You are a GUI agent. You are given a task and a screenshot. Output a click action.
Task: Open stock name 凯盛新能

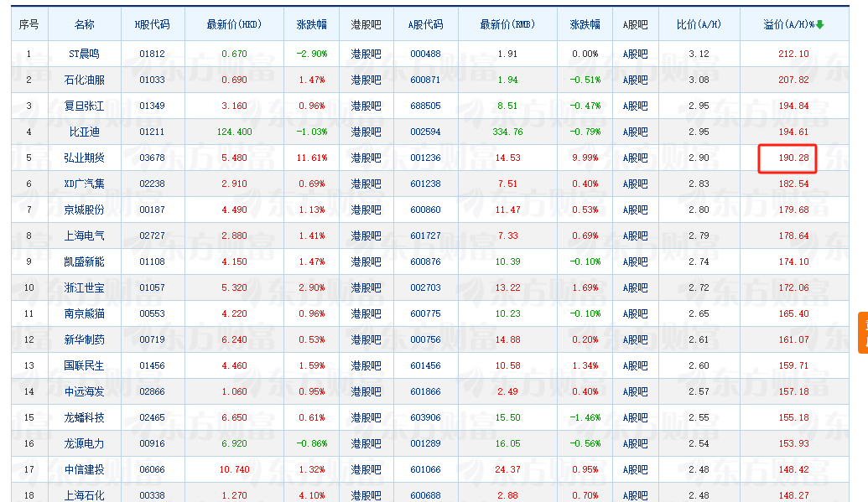[x=84, y=261]
